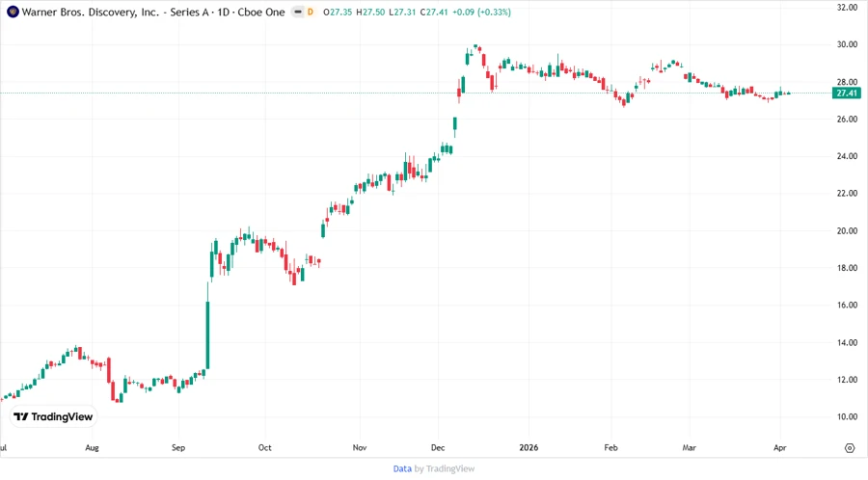Click the Warner Bros. Discovery company logo icon
The width and height of the screenshot is (868, 480).
tap(13, 12)
